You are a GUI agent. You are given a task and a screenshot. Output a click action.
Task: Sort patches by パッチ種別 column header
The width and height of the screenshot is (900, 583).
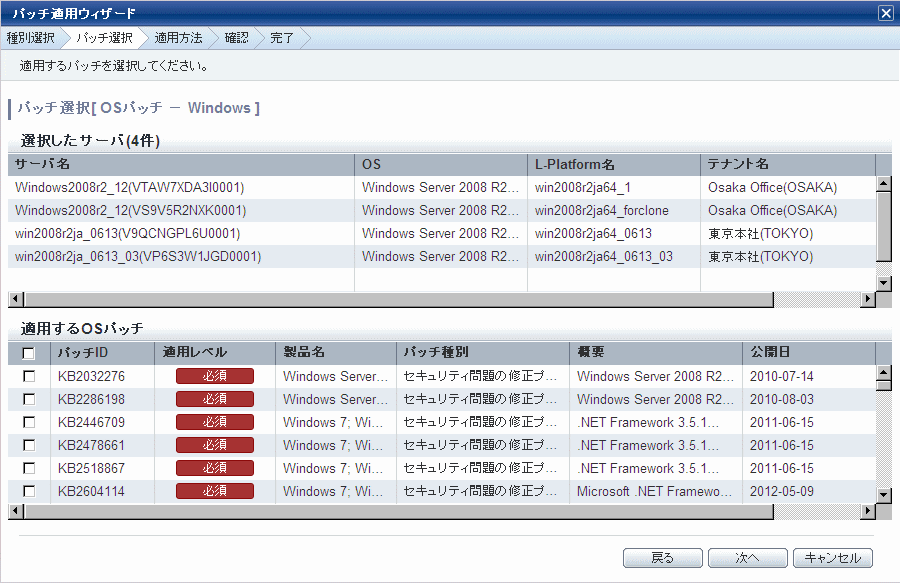click(483, 353)
